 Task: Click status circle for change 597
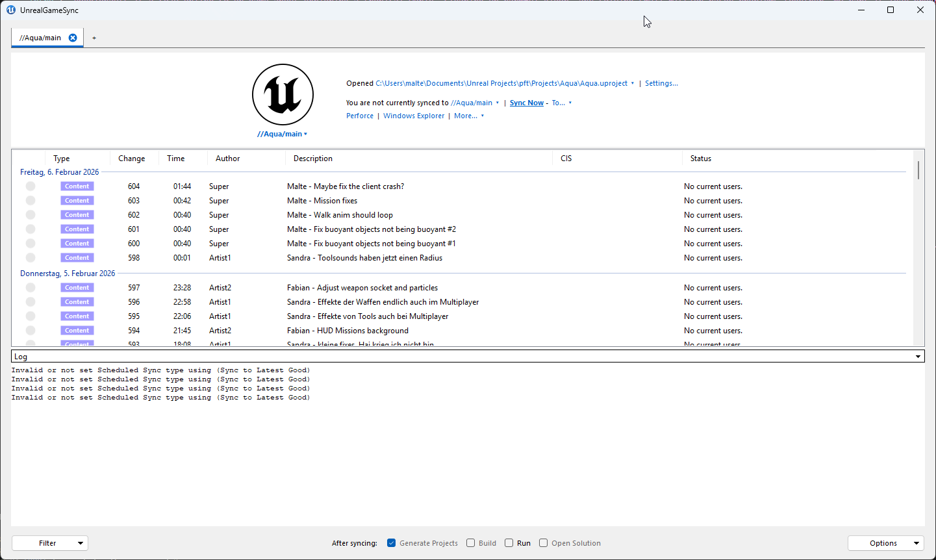click(31, 288)
